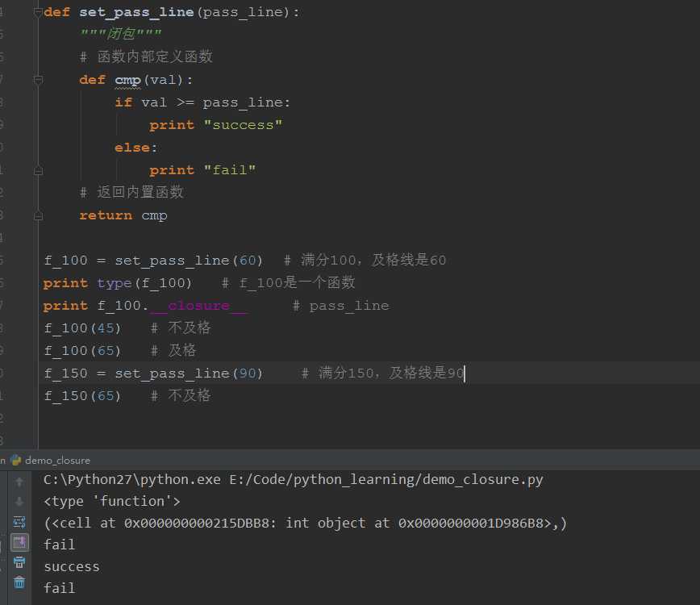Click the line if val >= pass_line:
The image size is (700, 605).
tap(202, 102)
